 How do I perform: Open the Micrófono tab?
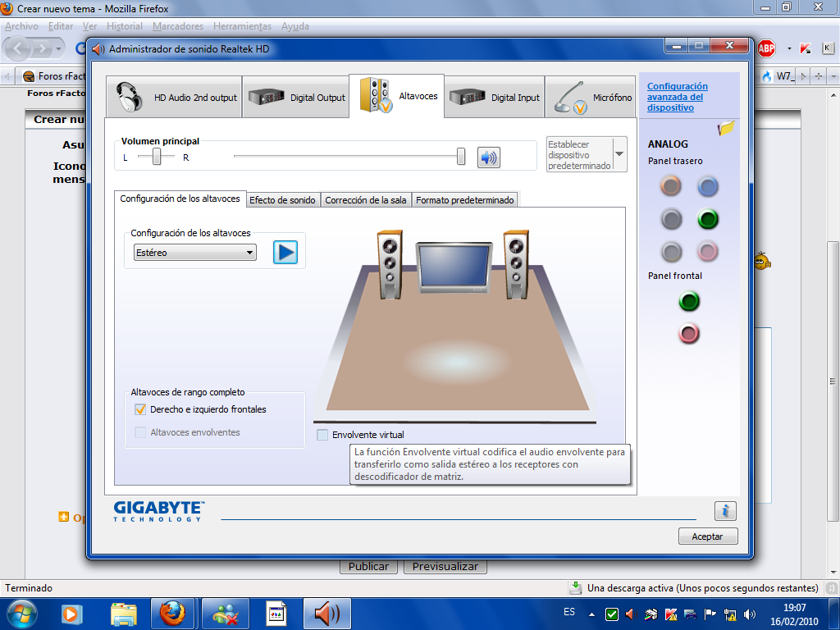[x=590, y=97]
